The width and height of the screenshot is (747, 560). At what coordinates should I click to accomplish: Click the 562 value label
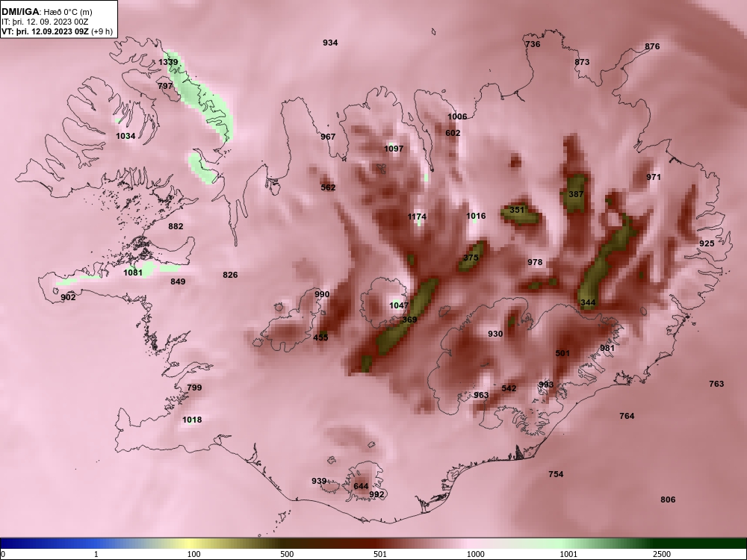328,187
